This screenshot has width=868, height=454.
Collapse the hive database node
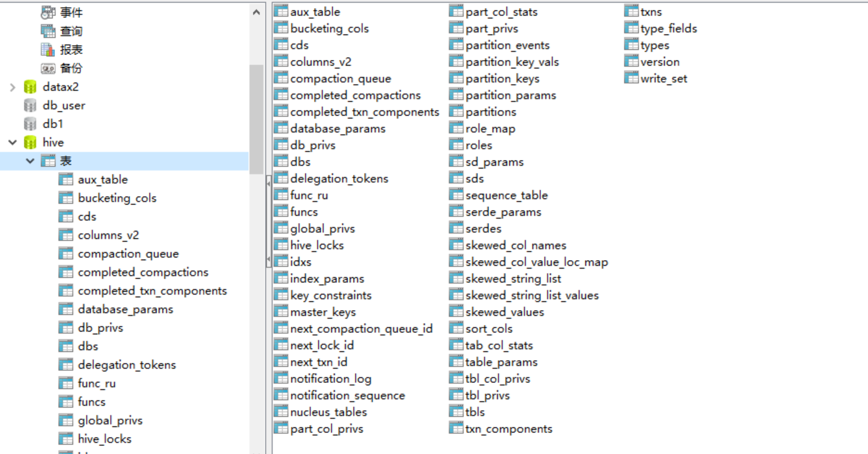coord(12,143)
